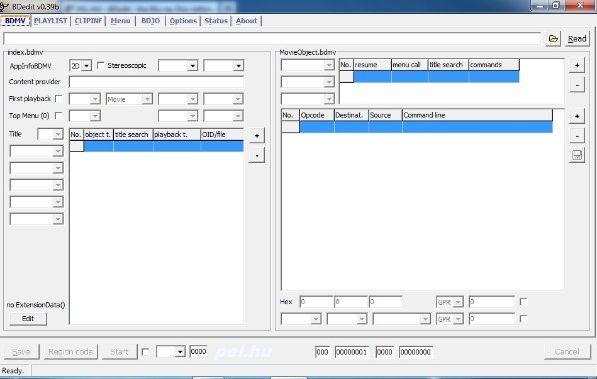597x379 pixels.
Task: Add a title with plus button
Action: (257, 136)
